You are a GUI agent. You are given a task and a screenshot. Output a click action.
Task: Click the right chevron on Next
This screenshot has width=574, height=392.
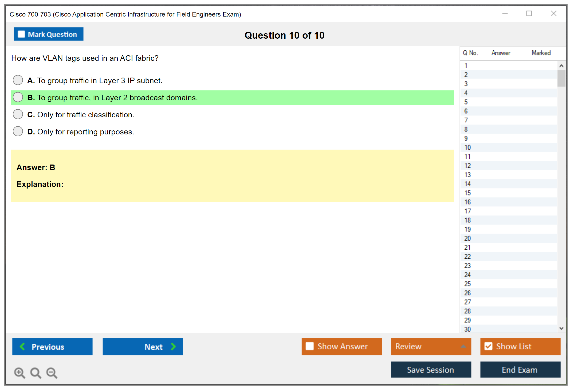point(174,346)
